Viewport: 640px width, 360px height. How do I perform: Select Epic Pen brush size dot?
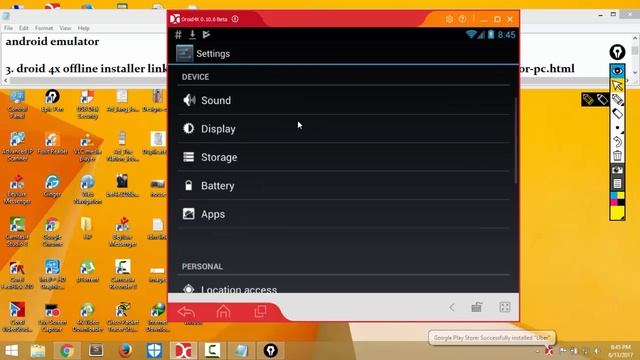point(617,128)
